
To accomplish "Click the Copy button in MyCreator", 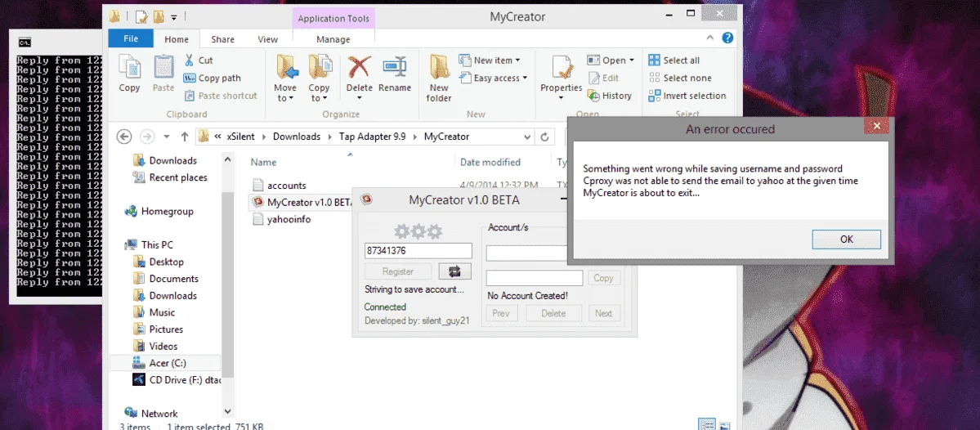I will pyautogui.click(x=603, y=278).
